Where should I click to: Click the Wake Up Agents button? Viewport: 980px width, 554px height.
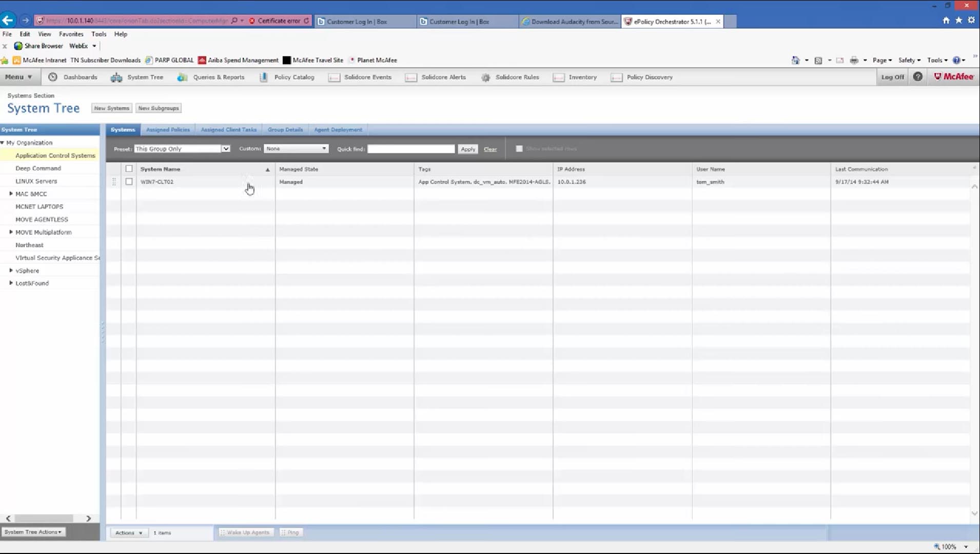coord(246,532)
